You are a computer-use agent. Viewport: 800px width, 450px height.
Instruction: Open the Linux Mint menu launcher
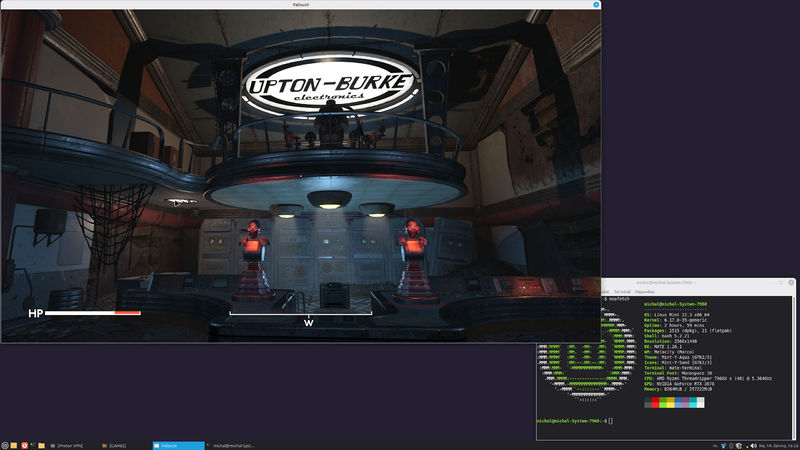tap(5, 445)
